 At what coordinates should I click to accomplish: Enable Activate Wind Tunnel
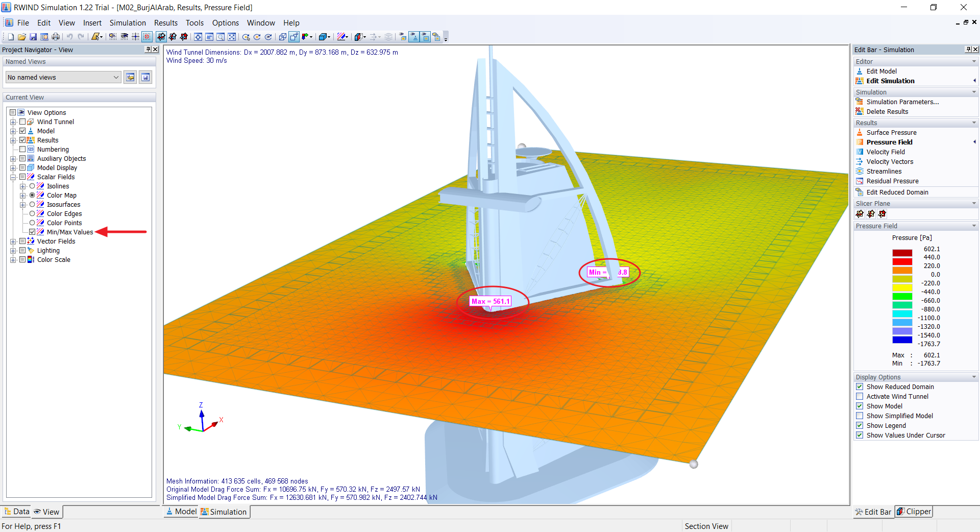pos(860,396)
